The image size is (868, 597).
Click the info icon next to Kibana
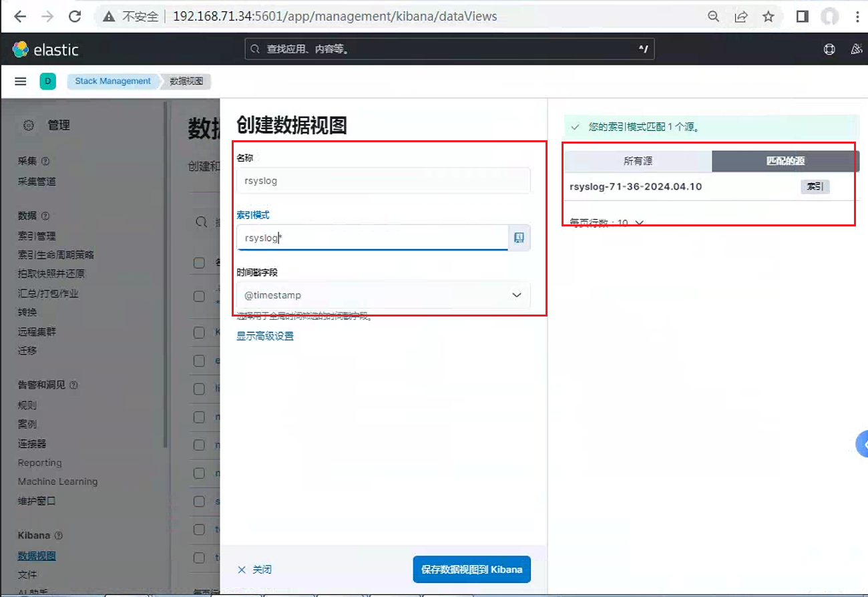point(59,536)
